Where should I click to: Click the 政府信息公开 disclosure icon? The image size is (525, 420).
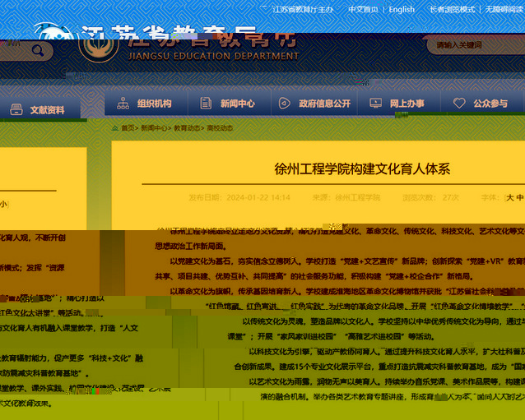(285, 104)
